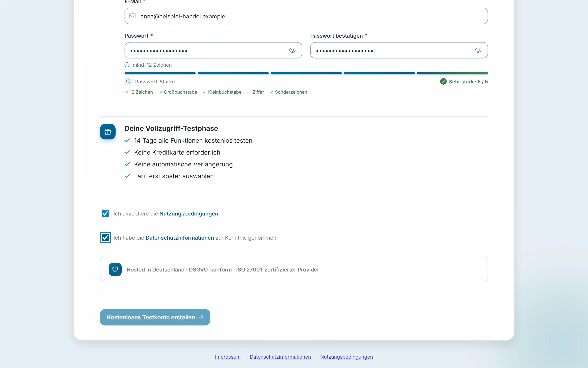Click the Hosted in Deutschland notice text
588x368 pixels.
(223, 270)
